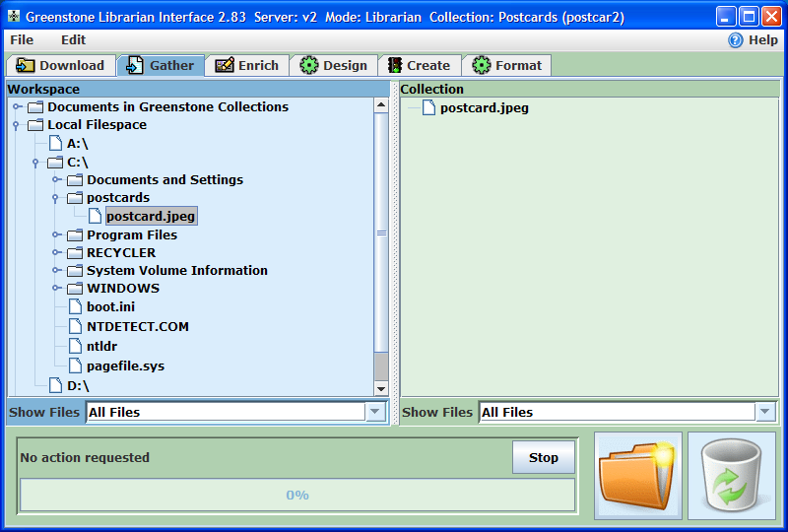Image resolution: width=788 pixels, height=532 pixels.
Task: Click the recycle bin Delete icon
Action: point(731,475)
